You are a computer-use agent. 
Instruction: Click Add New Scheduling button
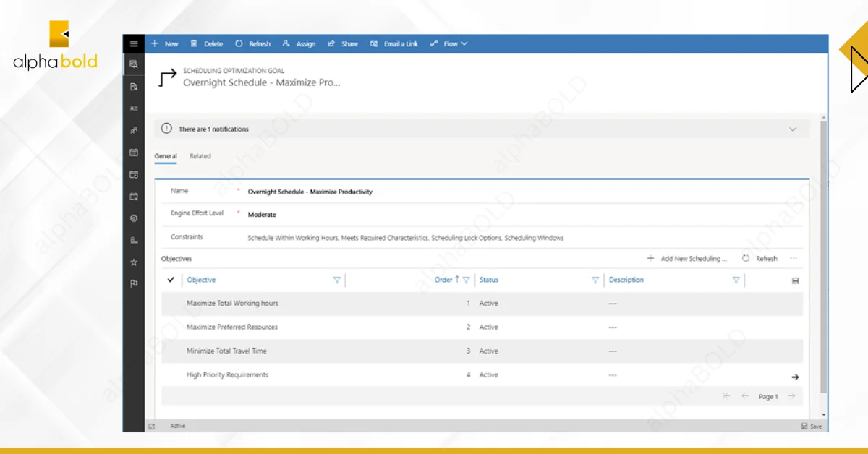coord(687,258)
